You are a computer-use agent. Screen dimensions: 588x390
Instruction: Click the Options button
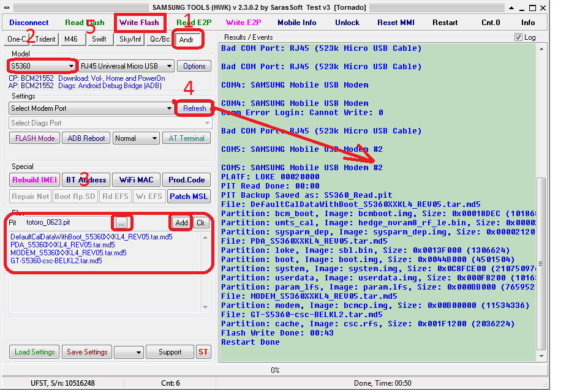click(x=194, y=66)
